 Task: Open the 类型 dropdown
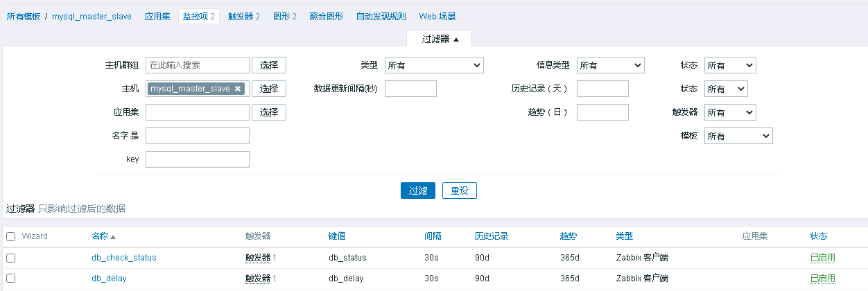pos(434,65)
